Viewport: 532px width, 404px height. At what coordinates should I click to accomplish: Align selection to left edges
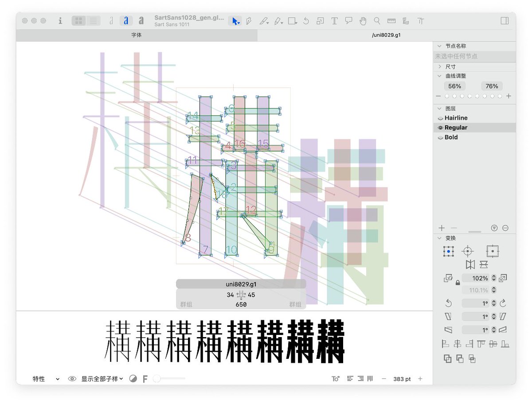pyautogui.click(x=446, y=343)
